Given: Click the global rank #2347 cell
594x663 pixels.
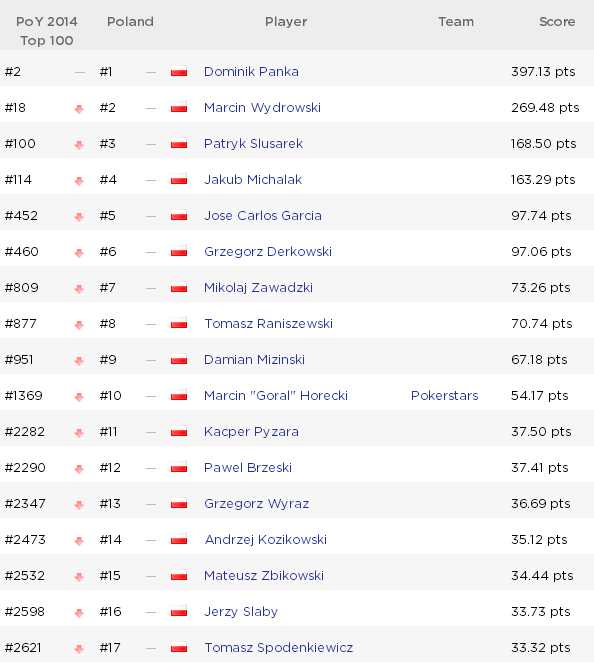Looking at the screenshot, I should click(25, 504).
